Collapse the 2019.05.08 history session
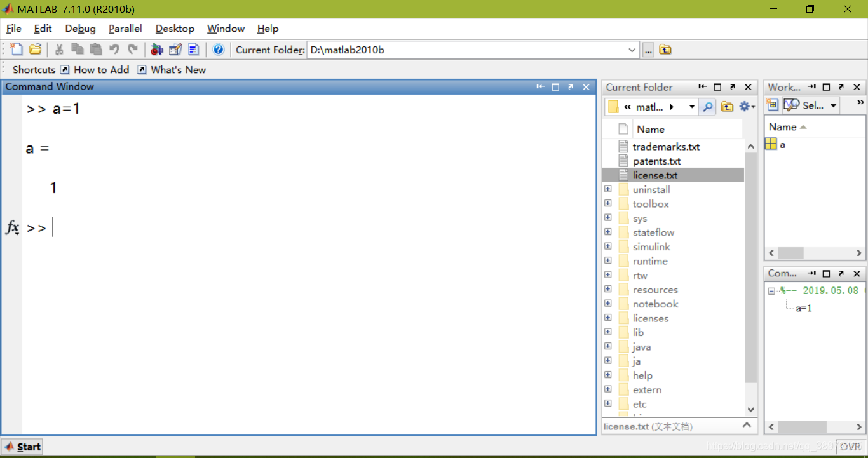This screenshot has width=868, height=458. pyautogui.click(x=771, y=291)
